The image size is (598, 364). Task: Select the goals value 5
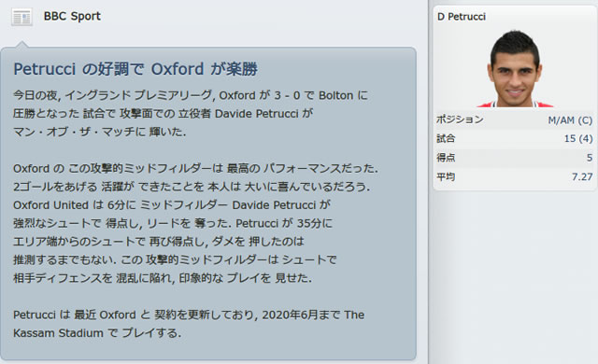coord(590,158)
